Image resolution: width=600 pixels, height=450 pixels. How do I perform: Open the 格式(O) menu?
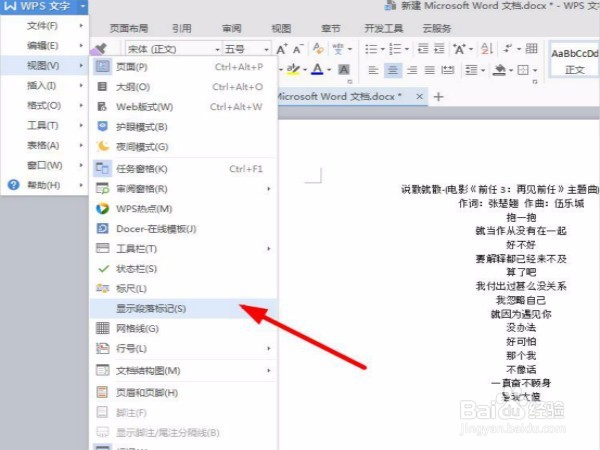pyautogui.click(x=44, y=105)
